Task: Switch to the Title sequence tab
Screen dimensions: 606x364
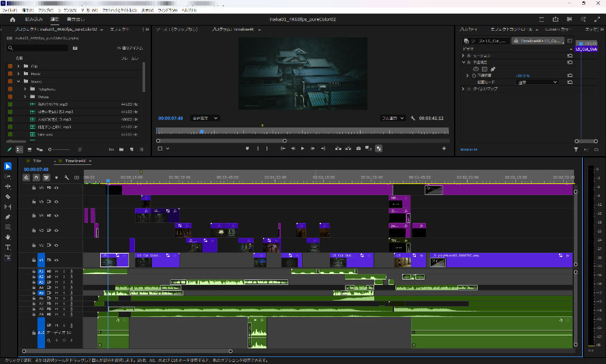Action: coord(37,161)
